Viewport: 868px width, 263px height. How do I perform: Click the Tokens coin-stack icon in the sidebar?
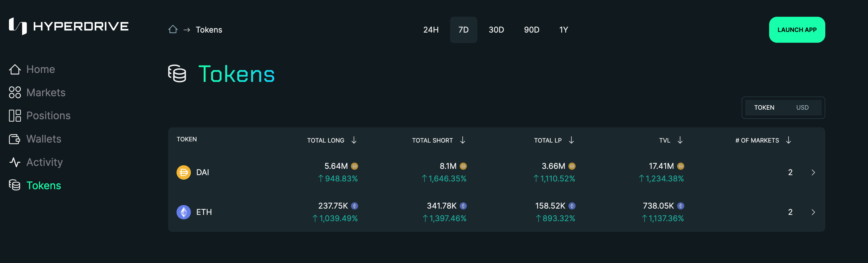pyautogui.click(x=15, y=185)
